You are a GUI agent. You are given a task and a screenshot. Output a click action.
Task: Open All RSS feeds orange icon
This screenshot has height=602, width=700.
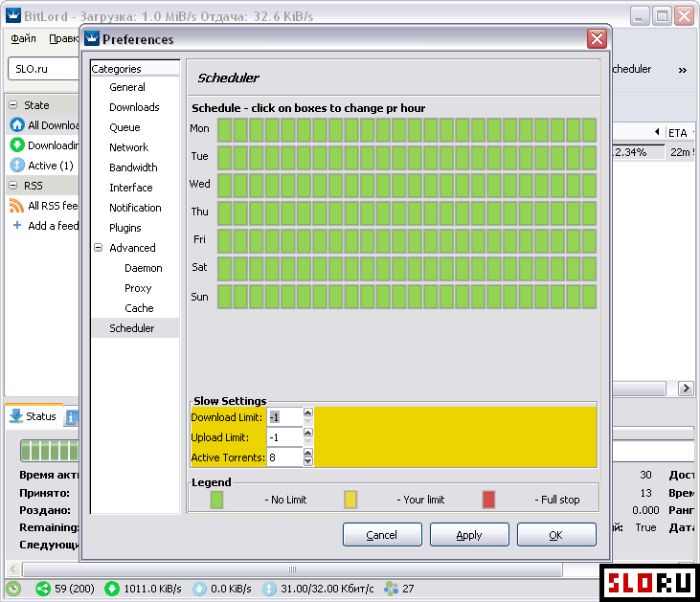(16, 205)
